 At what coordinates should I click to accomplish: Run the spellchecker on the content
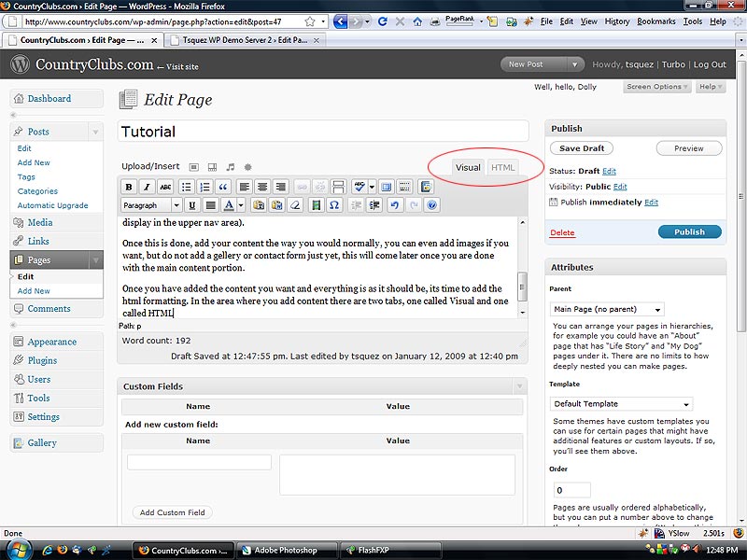coord(359,188)
